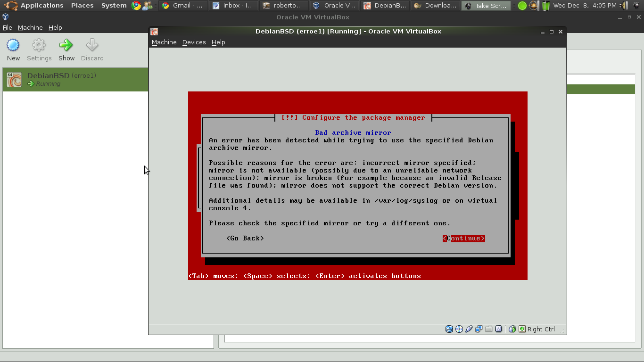Launch Chrome from the top panel launcher

pos(136,6)
